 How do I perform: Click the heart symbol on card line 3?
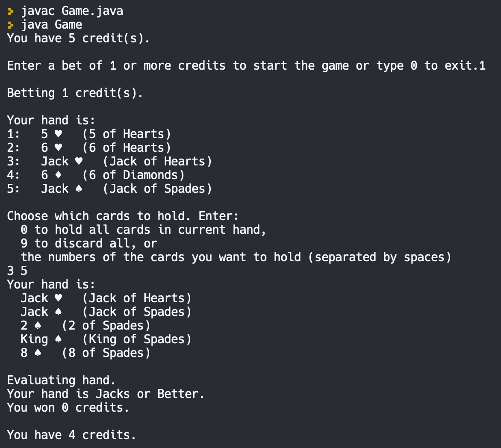(79, 162)
